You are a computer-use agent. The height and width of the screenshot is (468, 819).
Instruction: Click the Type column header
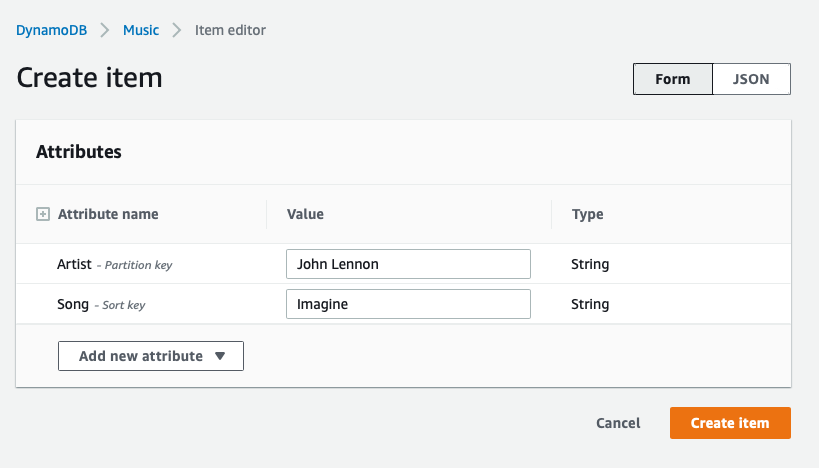coord(588,214)
